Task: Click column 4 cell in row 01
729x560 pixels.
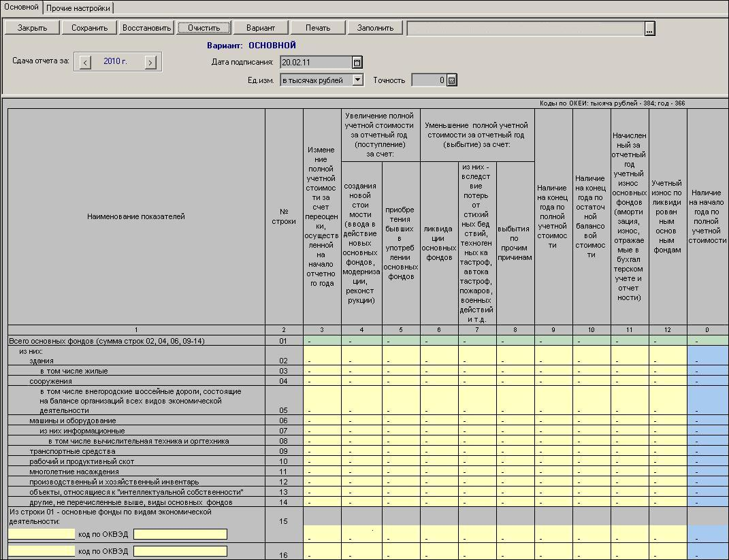Action: [361, 341]
